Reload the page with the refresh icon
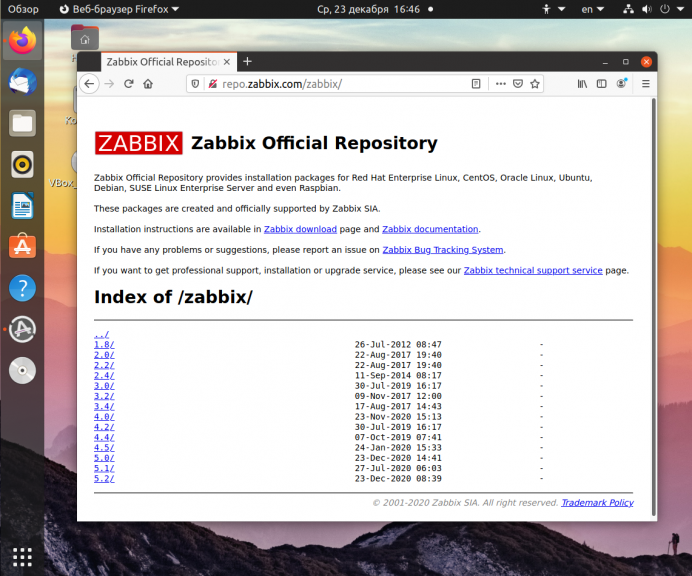The height and width of the screenshot is (576, 692). click(x=128, y=84)
